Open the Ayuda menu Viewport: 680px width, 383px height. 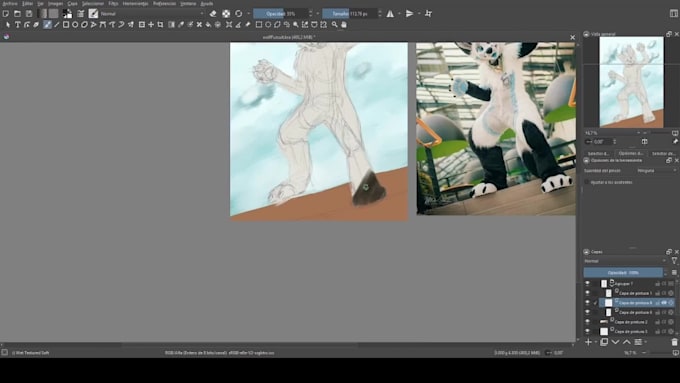click(x=206, y=3)
